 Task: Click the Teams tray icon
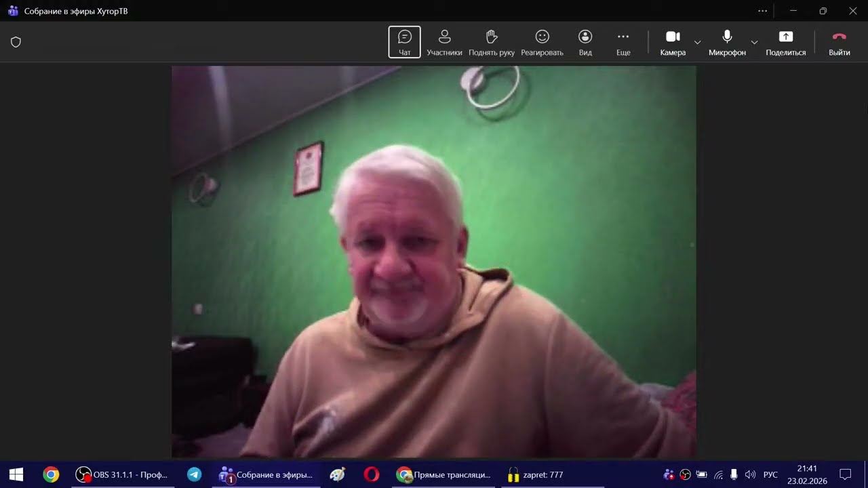click(669, 474)
